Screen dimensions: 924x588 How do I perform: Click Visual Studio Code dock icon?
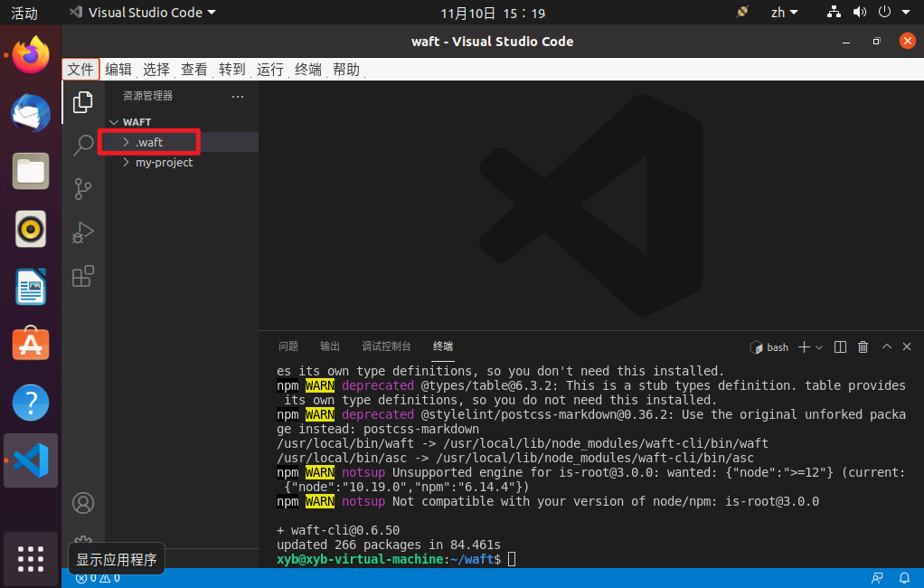click(x=31, y=460)
